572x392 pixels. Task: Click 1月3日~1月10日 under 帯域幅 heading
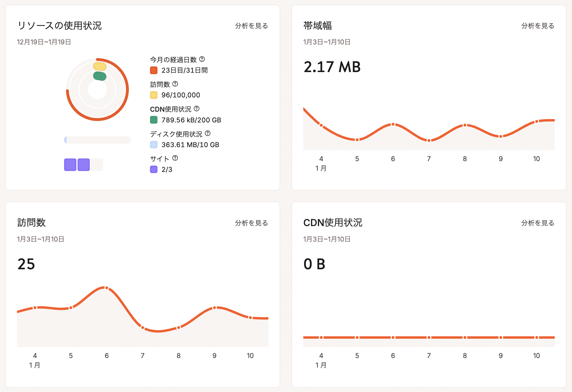pos(327,42)
